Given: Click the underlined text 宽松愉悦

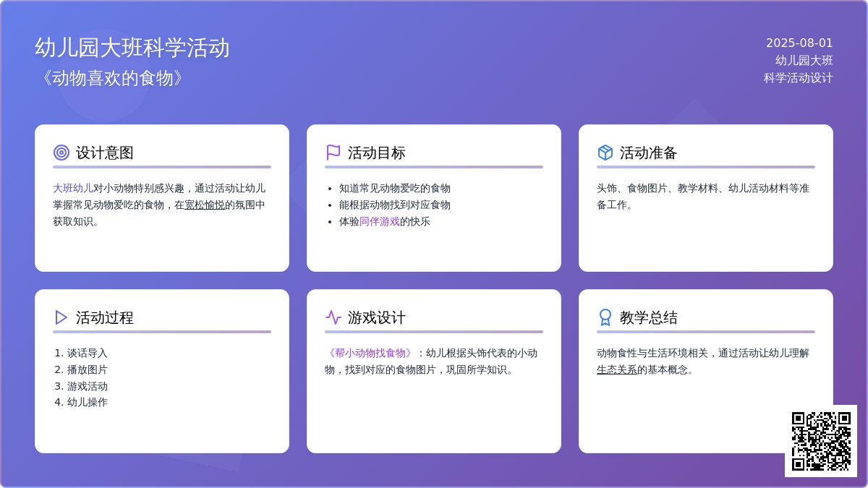Looking at the screenshot, I should (205, 205).
